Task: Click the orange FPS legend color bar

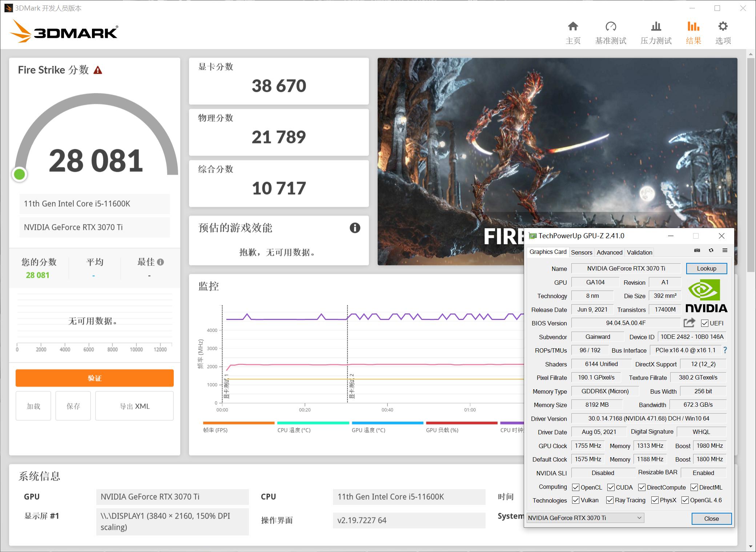Action: coord(238,423)
